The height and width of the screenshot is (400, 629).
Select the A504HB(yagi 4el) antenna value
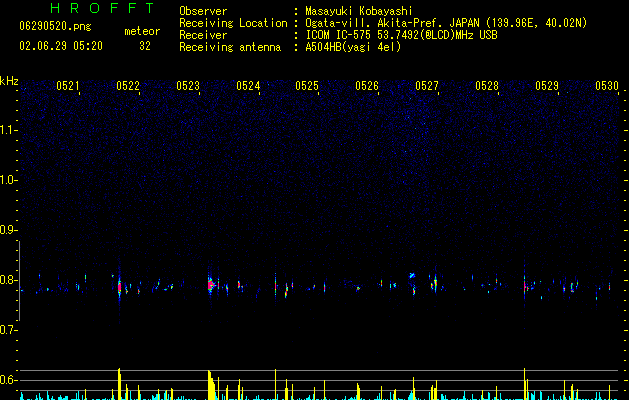353,47
